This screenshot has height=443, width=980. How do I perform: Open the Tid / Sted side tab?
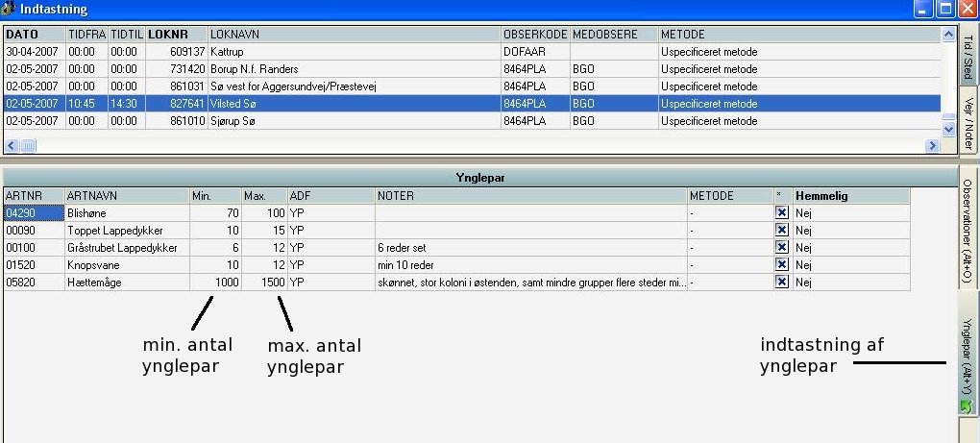(968, 58)
